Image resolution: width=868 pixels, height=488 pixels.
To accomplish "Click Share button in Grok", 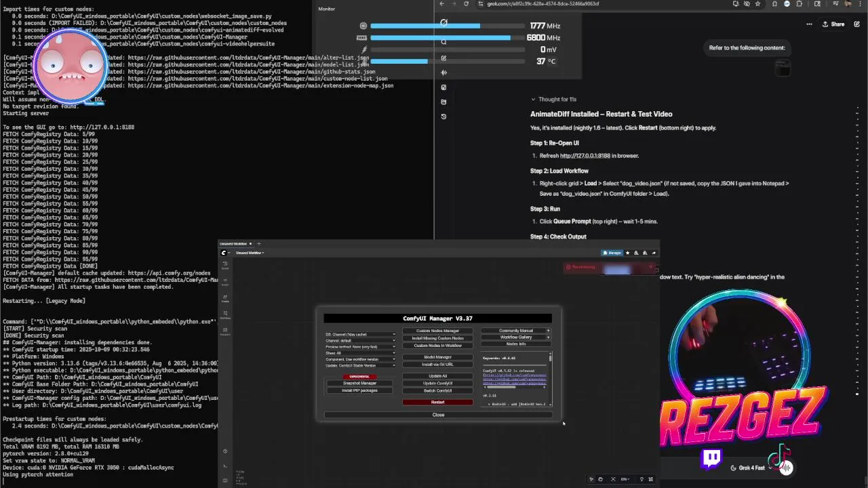I will [x=833, y=24].
